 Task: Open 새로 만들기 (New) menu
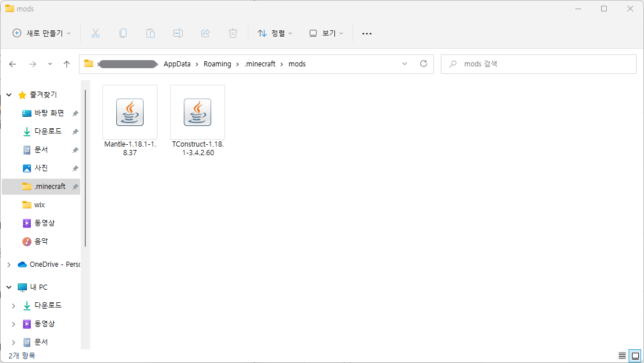41,33
